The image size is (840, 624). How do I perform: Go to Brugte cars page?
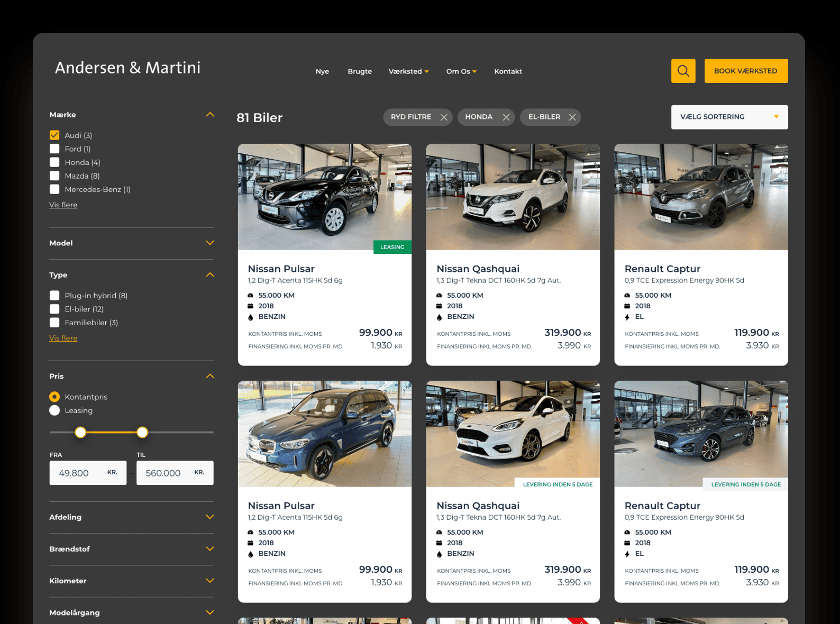360,71
